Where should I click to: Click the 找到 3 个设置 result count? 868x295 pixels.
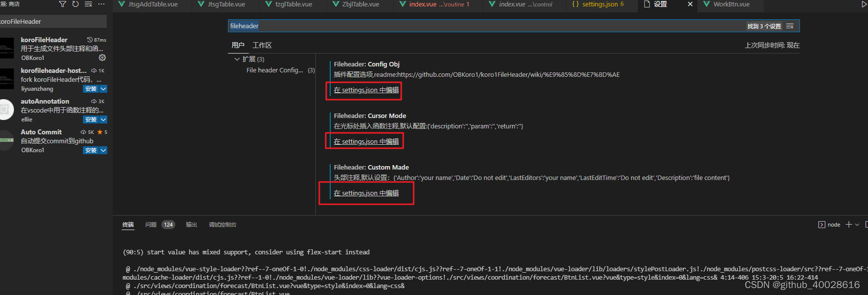(764, 26)
